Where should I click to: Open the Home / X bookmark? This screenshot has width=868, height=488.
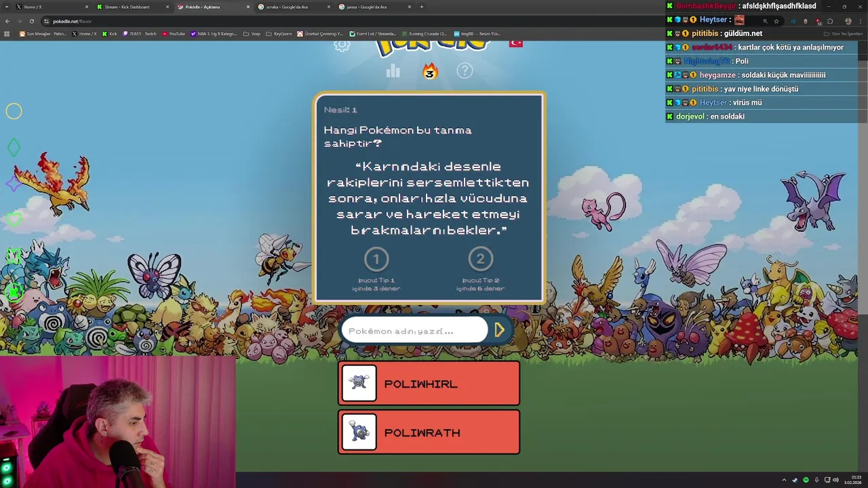tap(84, 33)
